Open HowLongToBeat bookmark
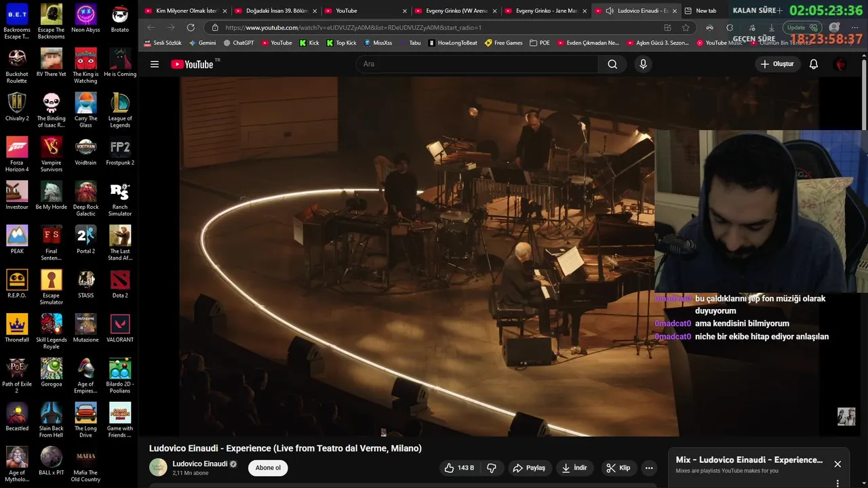The height and width of the screenshot is (488, 868). point(452,43)
